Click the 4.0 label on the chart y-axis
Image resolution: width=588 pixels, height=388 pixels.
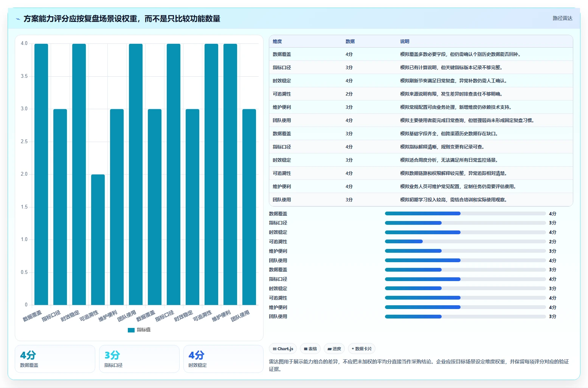pos(24,43)
